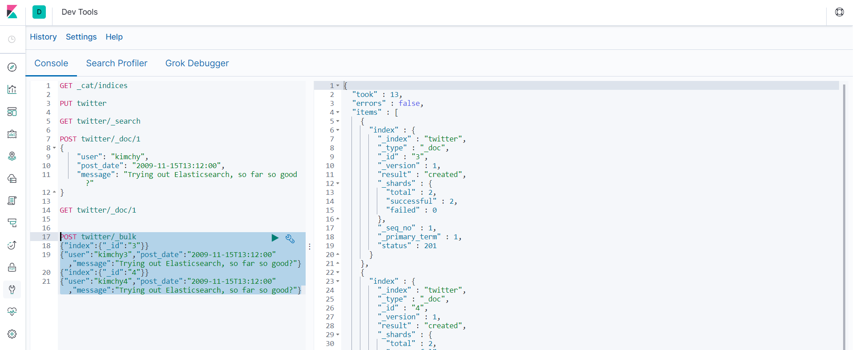Viewport: 868px width, 350px height.
Task: Collapse fold at response line 22
Action: tap(338, 272)
